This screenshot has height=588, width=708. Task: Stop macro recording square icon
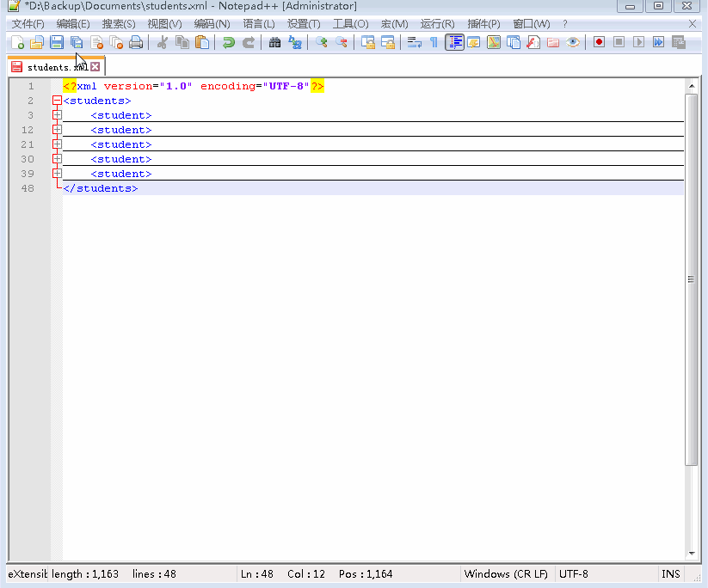tap(619, 42)
